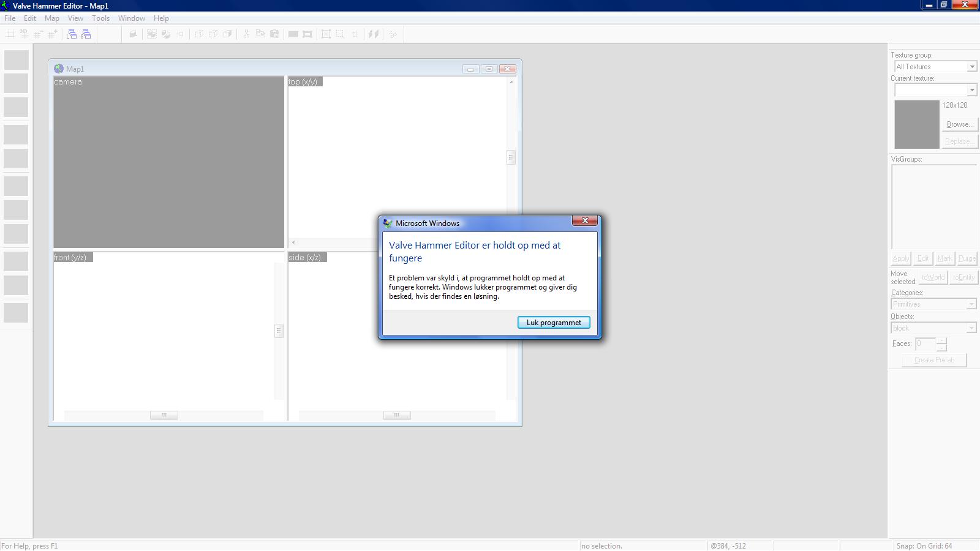Click the camera viewport label
The width and height of the screenshot is (980, 551).
click(x=68, y=81)
